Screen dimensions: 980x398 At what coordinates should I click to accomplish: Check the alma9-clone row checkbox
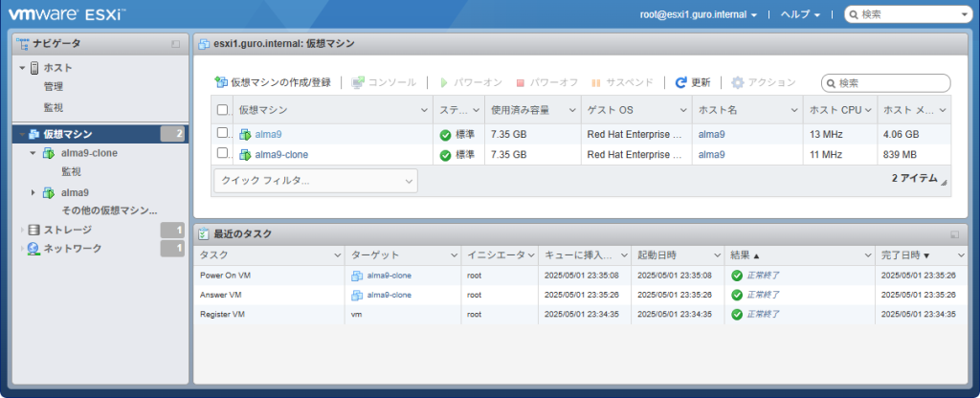tap(222, 153)
